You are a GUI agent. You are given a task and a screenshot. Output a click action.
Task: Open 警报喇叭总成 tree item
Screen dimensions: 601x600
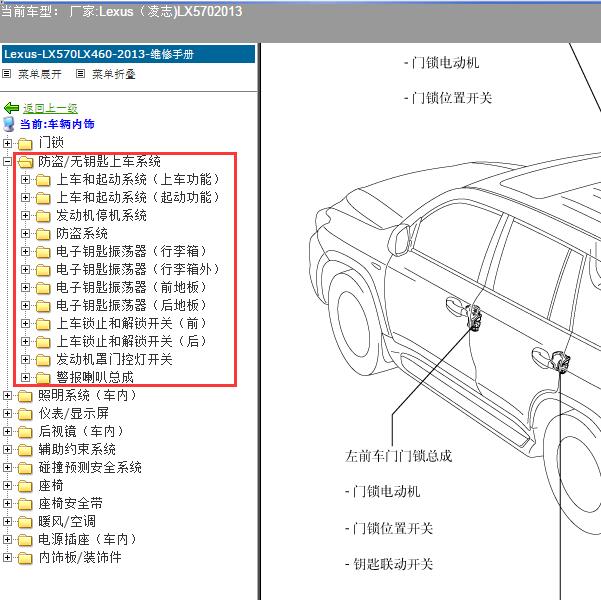pos(95,378)
